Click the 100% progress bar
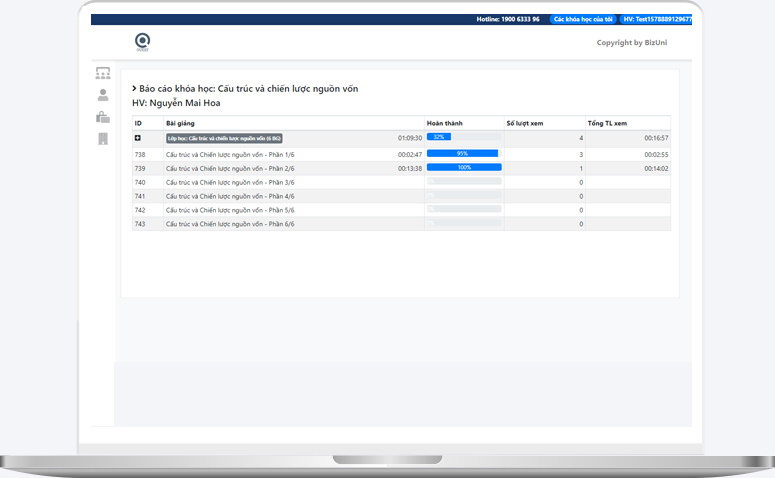Image resolution: width=775 pixels, height=478 pixels. (x=464, y=168)
